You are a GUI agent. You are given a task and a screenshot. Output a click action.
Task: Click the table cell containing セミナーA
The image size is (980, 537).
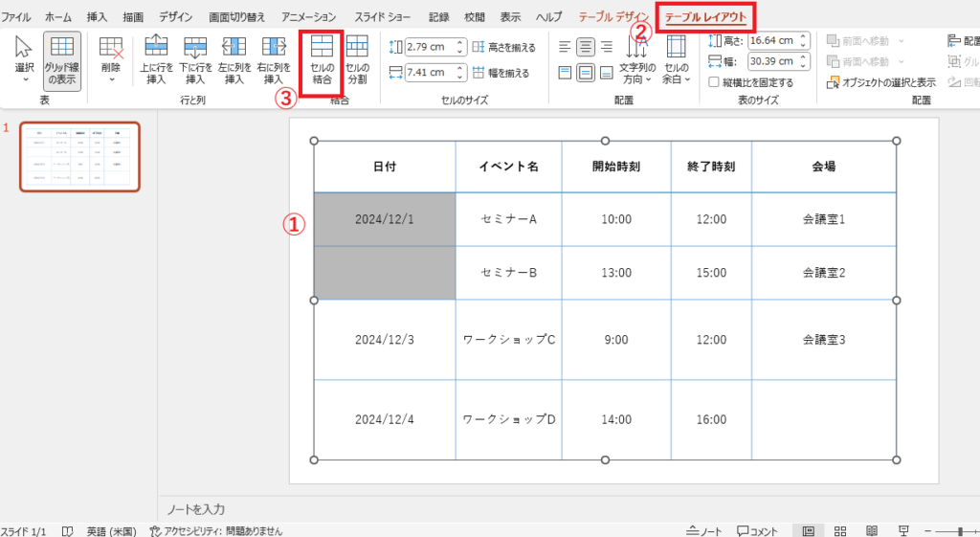[509, 219]
